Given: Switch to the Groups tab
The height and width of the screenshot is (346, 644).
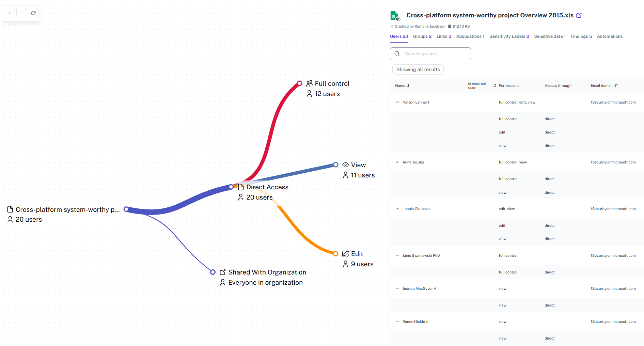Looking at the screenshot, I should (422, 36).
